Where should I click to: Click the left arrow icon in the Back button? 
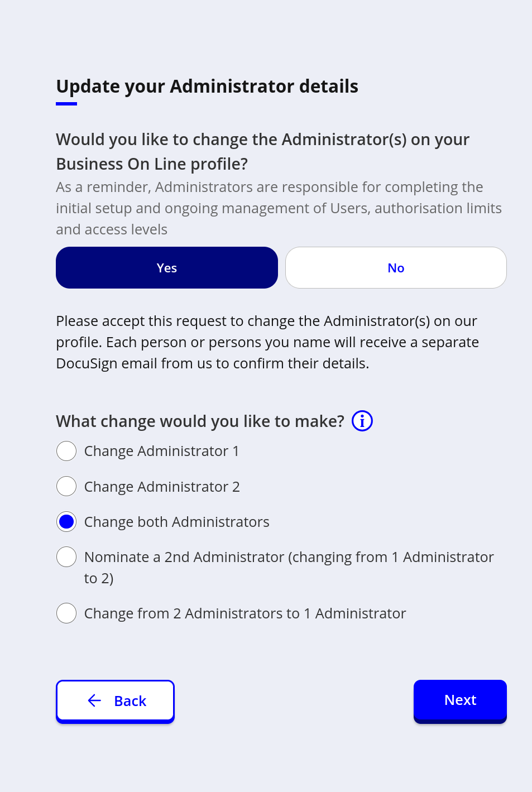tap(95, 700)
